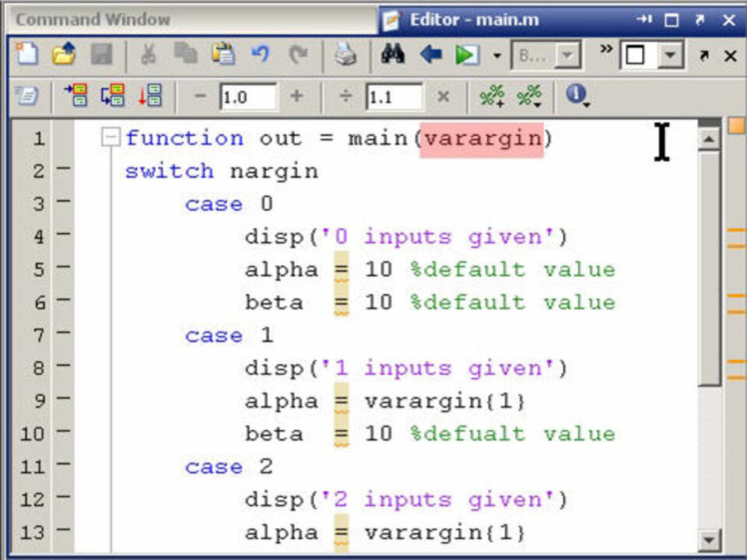Open the stack combo box dropdown
747x560 pixels.
pyautogui.click(x=569, y=55)
